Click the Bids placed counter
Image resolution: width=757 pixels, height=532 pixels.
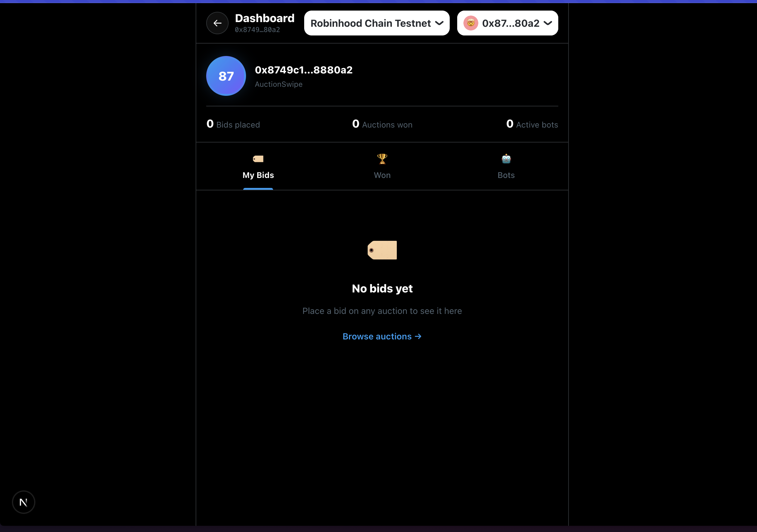[233, 124]
